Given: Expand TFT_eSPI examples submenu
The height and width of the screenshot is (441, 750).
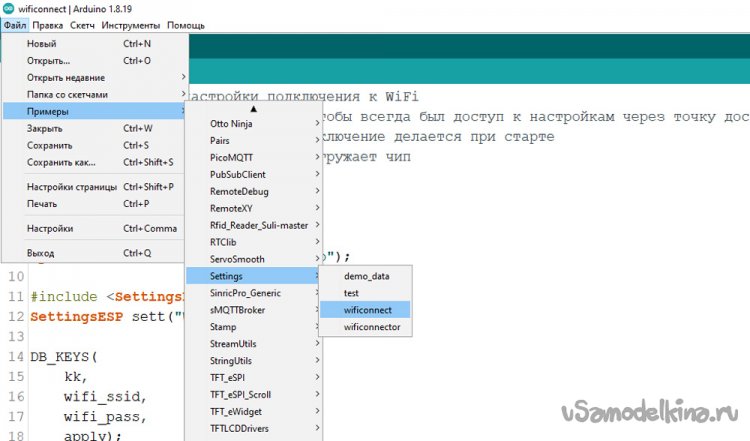Looking at the screenshot, I should (254, 378).
